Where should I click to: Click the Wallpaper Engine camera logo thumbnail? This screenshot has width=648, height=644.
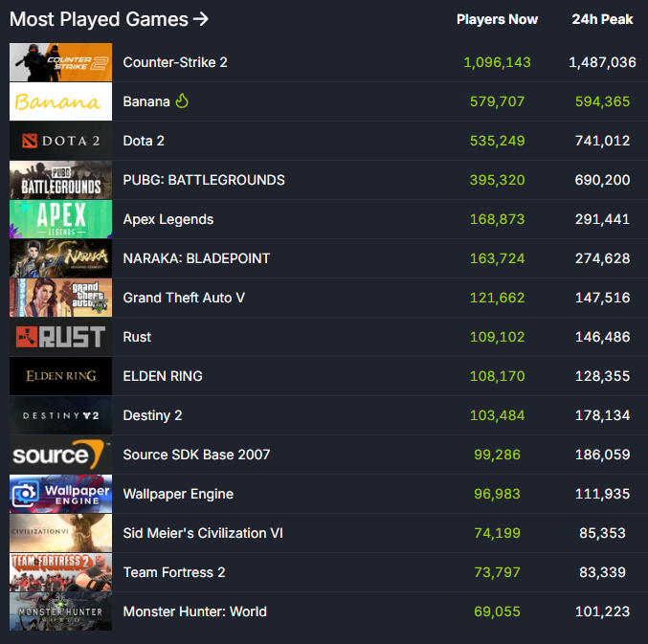pos(60,494)
